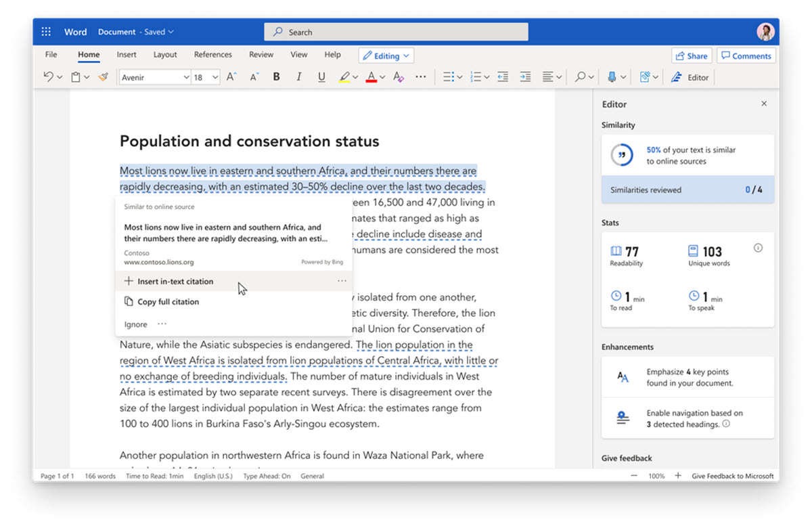Select Ignore for the similarity suggestion
Image resolution: width=812 pixels, height=528 pixels.
pos(134,324)
